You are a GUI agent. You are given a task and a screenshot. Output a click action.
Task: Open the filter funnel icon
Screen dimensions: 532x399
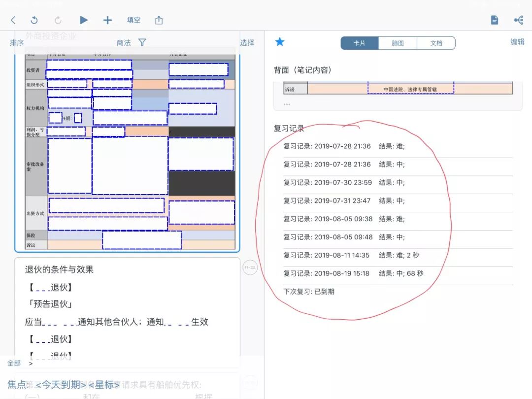(x=142, y=42)
